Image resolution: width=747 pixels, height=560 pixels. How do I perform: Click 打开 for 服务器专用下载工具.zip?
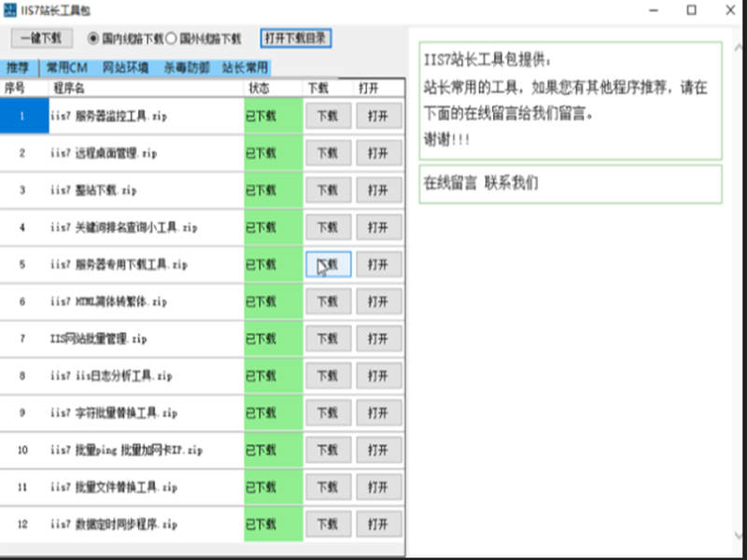(x=379, y=264)
